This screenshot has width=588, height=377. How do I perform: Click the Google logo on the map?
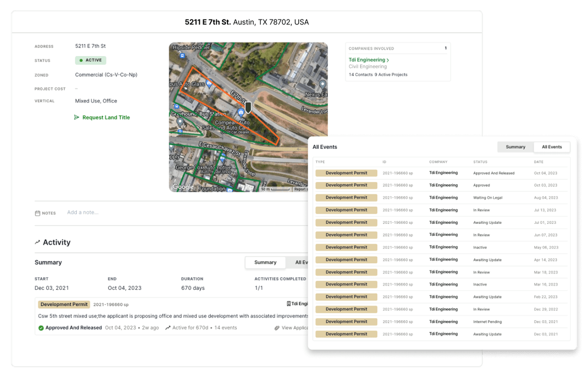(183, 186)
